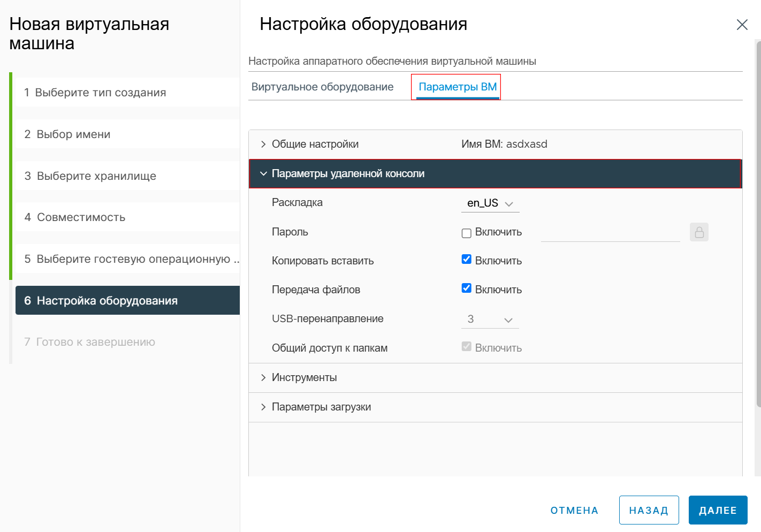
Task: Click the Общий доступ к папкам checkbox
Action: click(x=466, y=346)
